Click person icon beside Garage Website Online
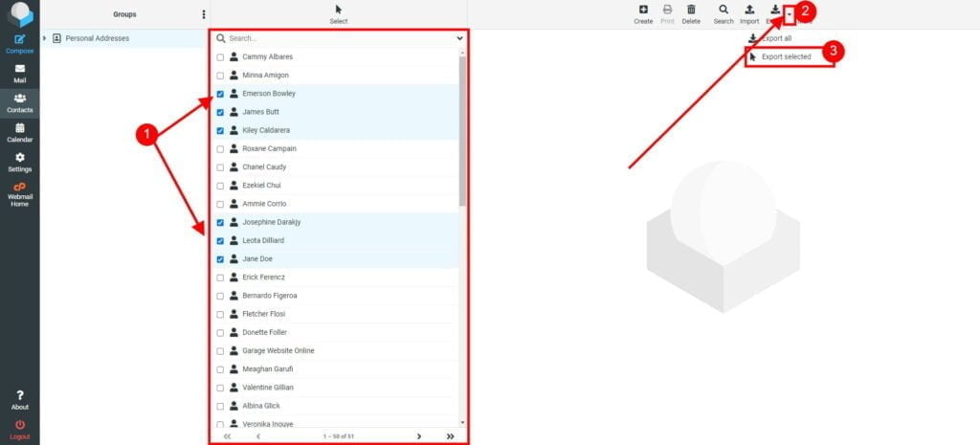 click(234, 350)
